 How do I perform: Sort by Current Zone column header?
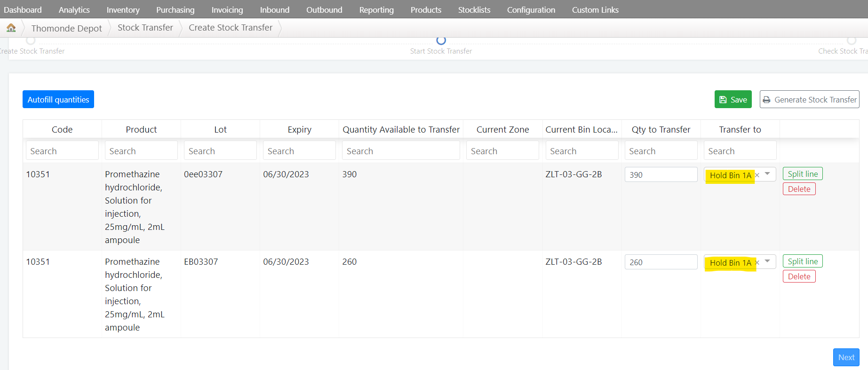pos(502,129)
